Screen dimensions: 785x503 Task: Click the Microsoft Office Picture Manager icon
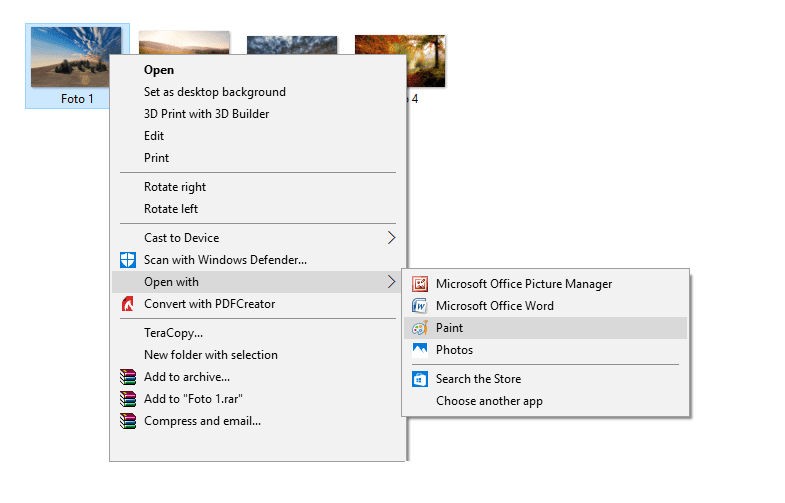[x=420, y=284]
